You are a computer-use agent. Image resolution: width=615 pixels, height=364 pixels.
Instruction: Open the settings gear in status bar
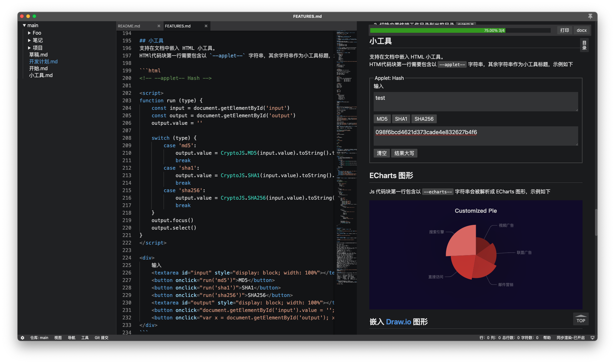point(22,337)
